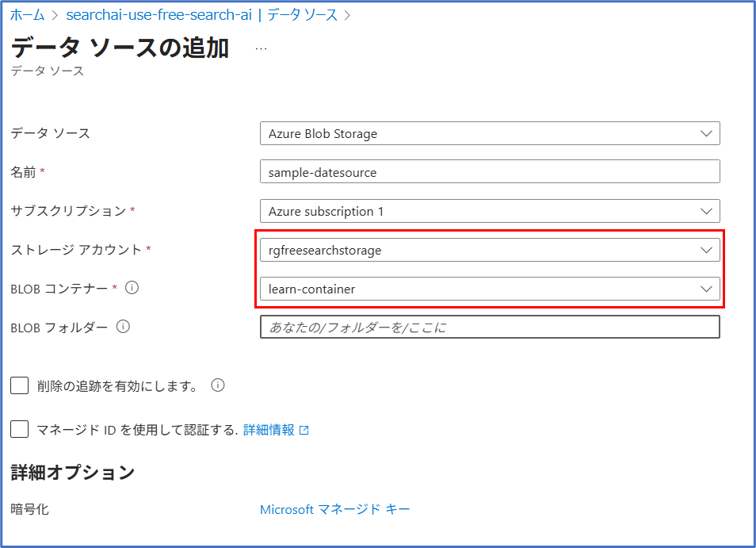
Task: Open the more options ellipsis beside the title
Action: click(261, 48)
